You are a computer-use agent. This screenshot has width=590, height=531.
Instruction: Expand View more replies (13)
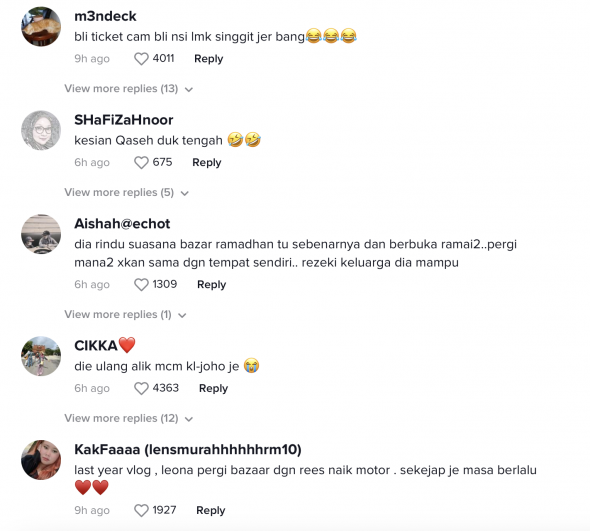pos(128,89)
